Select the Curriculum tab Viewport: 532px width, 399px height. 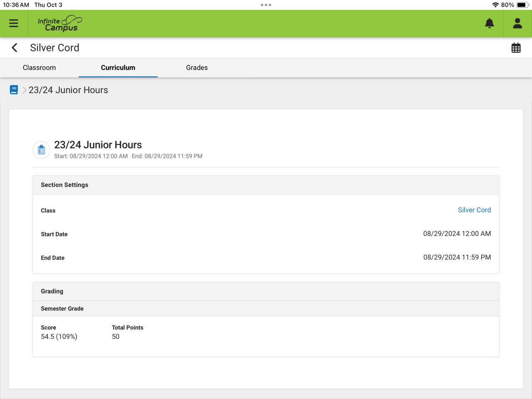click(x=118, y=68)
